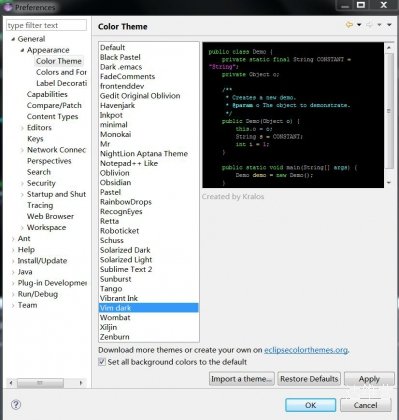Toggle Set all background colors checkbox
Screen dimensions: 399x420
pos(102,362)
